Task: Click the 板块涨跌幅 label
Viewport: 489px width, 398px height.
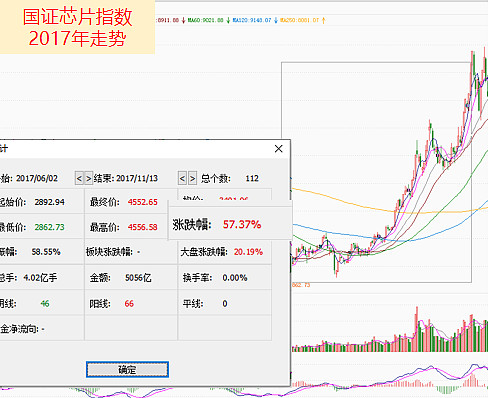Action: [109, 252]
